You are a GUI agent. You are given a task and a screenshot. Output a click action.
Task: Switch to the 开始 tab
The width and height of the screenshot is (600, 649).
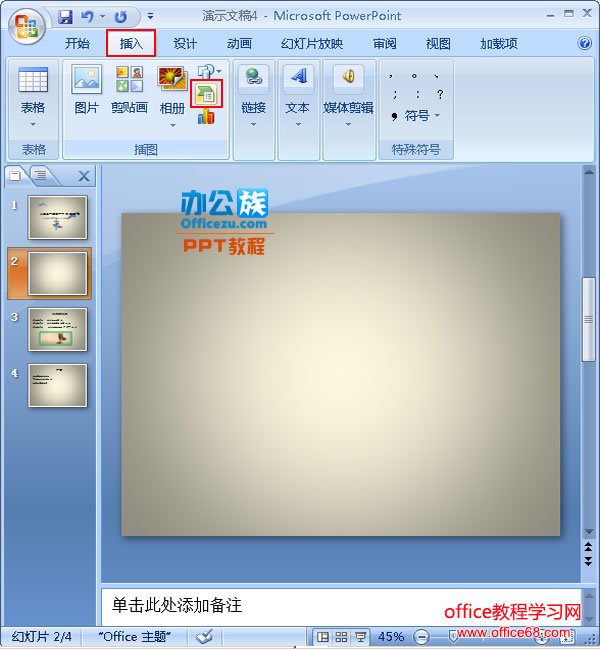coord(77,43)
